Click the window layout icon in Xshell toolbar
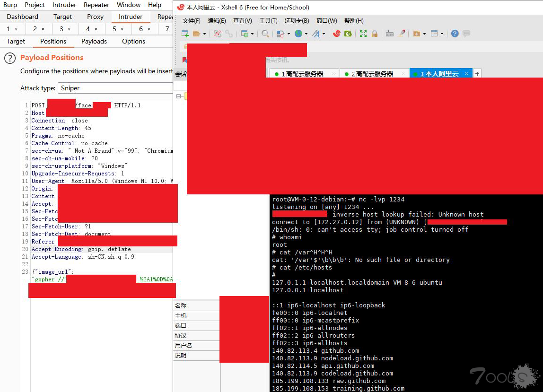The image size is (543, 392). click(434, 34)
